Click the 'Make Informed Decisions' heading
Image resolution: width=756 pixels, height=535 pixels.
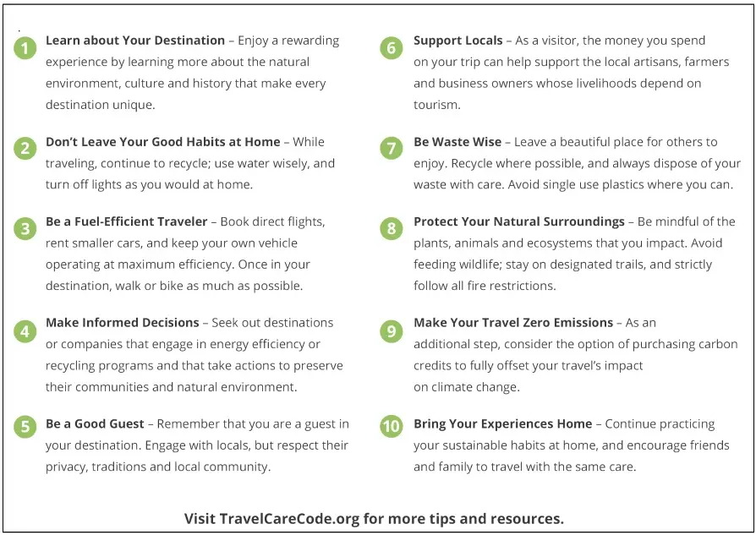pos(122,323)
